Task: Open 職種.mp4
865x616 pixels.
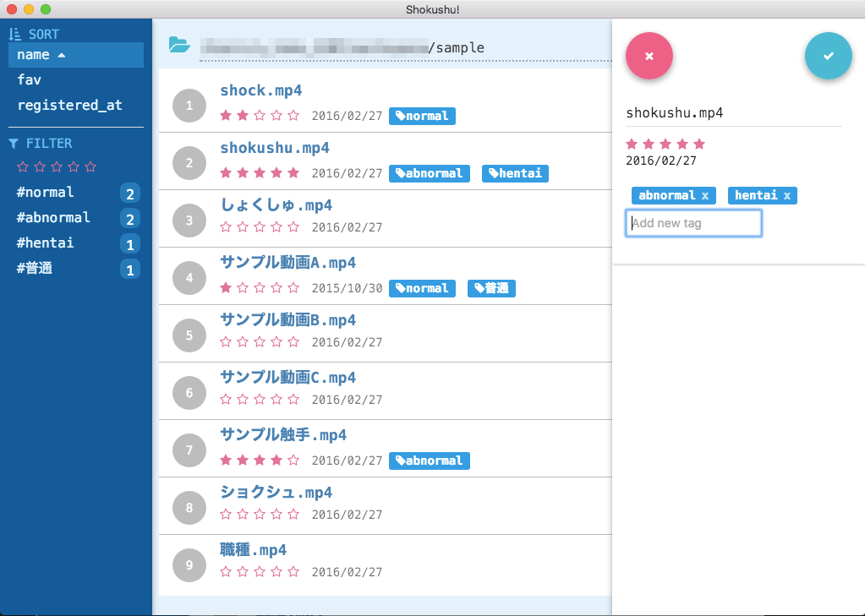Action: (x=253, y=550)
